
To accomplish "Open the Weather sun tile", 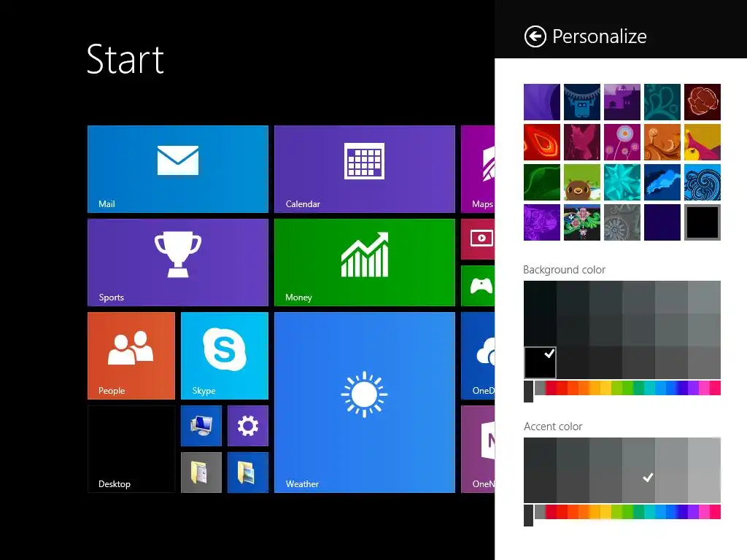I will pos(365,402).
